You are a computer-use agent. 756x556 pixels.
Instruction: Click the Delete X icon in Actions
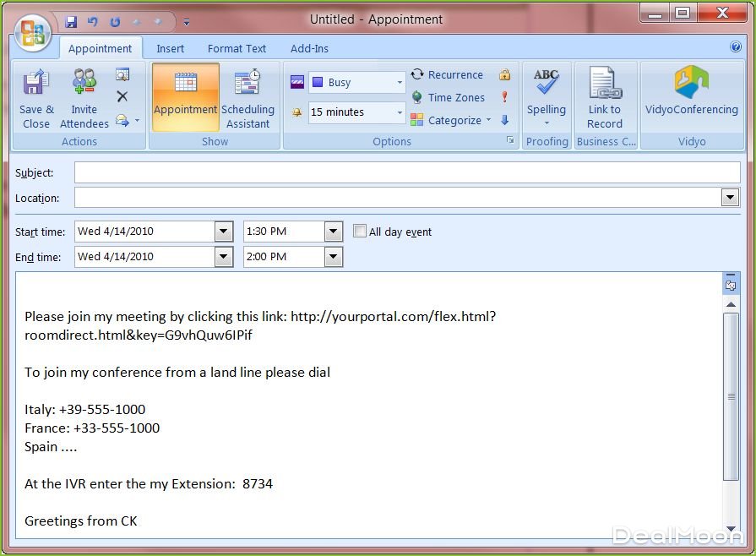pyautogui.click(x=122, y=97)
